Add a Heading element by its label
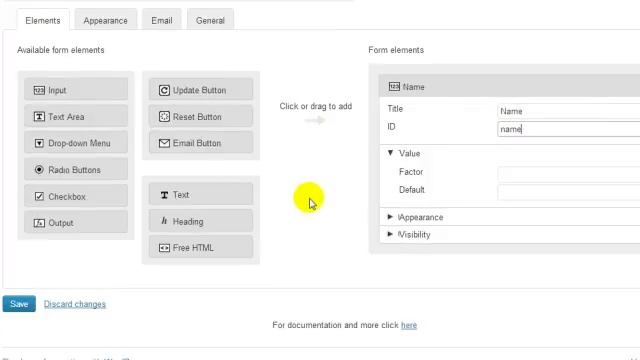 click(x=188, y=222)
